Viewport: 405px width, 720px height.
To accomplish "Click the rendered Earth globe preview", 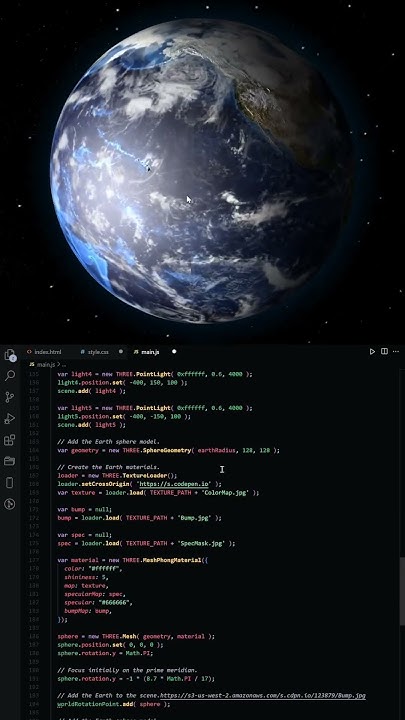I will [201, 171].
